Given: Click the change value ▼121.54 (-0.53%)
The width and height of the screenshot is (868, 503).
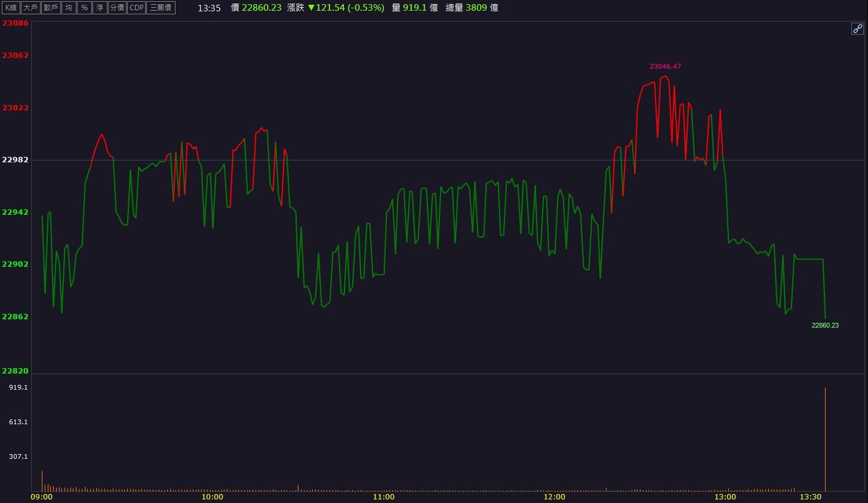Looking at the screenshot, I should click(x=346, y=8).
